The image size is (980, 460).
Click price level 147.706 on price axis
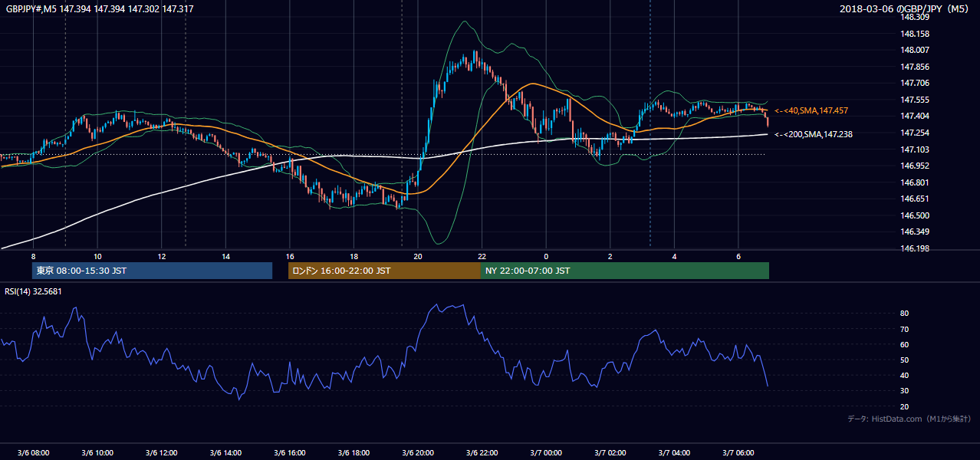click(915, 84)
